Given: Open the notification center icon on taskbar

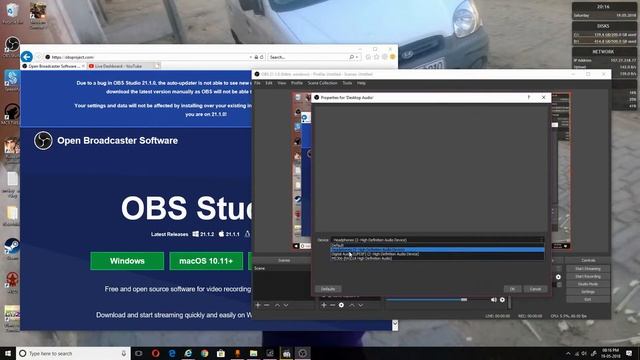Looking at the screenshot, I should click(x=629, y=353).
